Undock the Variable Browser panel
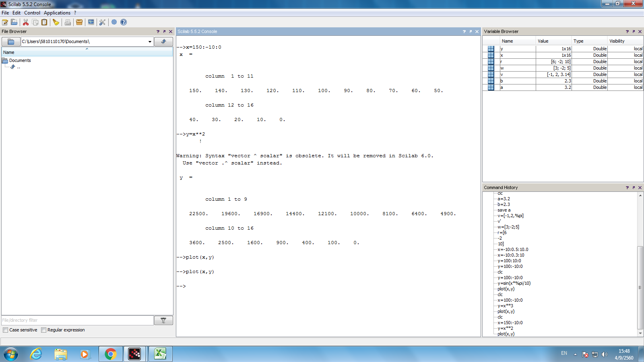This screenshot has height=362, width=644. (x=634, y=31)
